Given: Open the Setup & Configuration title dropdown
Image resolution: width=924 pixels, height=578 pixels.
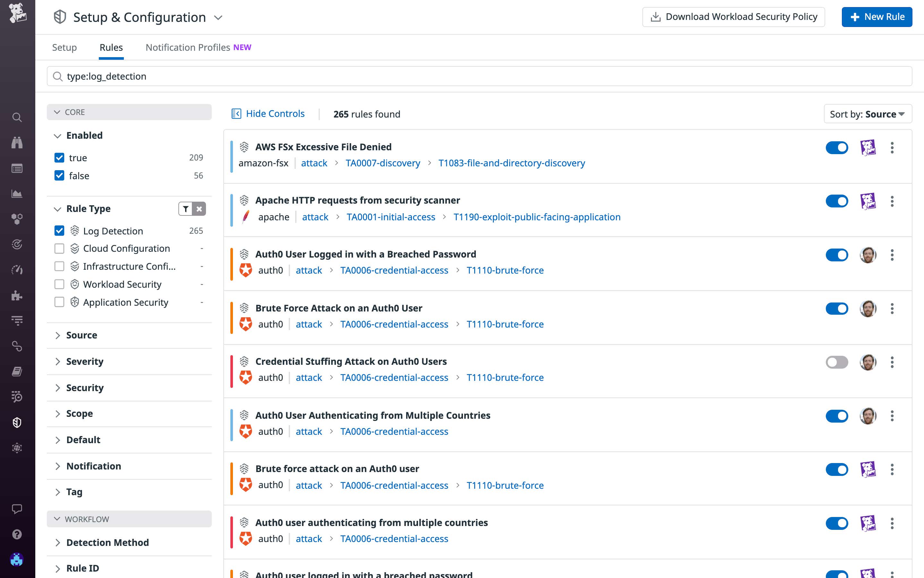Looking at the screenshot, I should pyautogui.click(x=218, y=18).
